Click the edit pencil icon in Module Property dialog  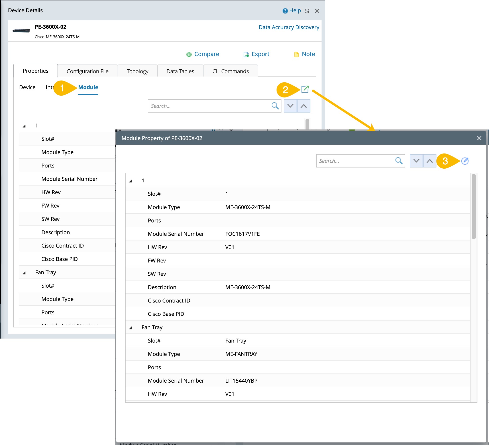pos(465,161)
